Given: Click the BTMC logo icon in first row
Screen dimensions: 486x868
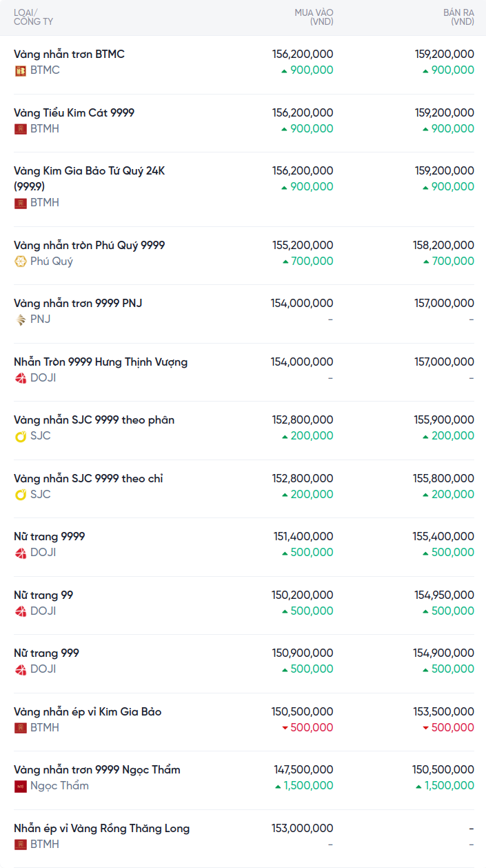Looking at the screenshot, I should (21, 70).
